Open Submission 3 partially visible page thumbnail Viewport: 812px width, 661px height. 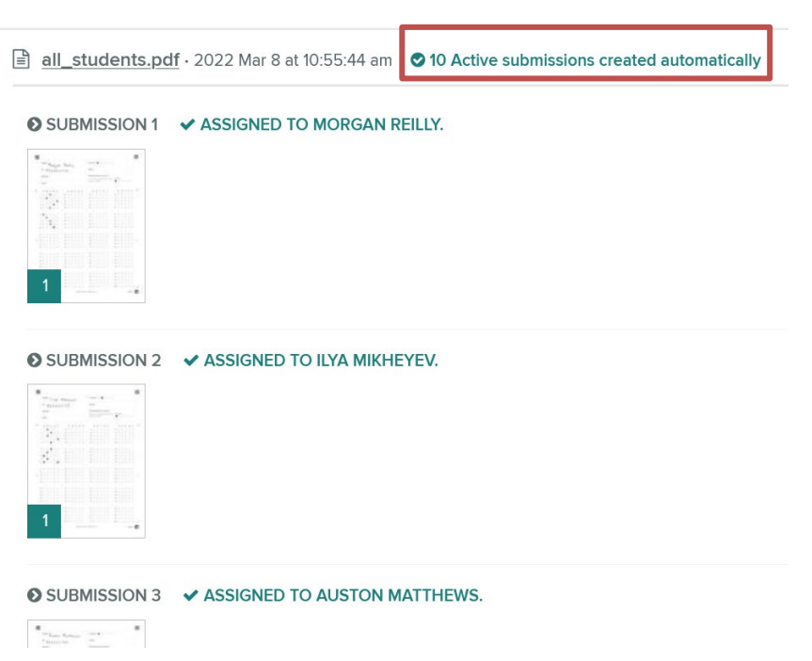[x=87, y=634]
